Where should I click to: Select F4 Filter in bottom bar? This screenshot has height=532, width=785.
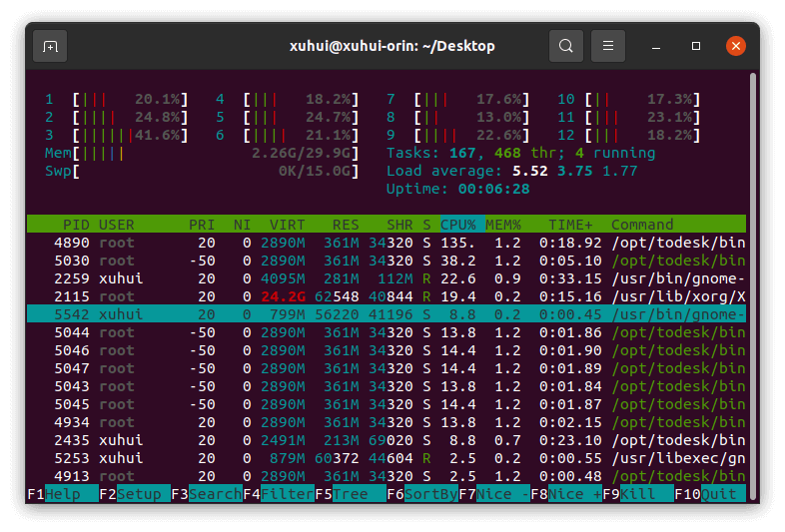click(279, 494)
